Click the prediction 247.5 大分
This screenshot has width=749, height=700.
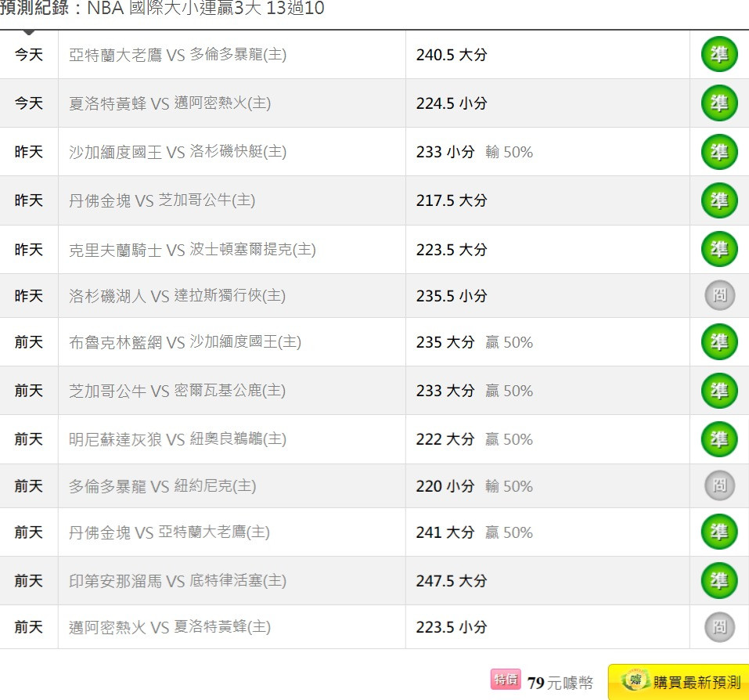pos(452,581)
